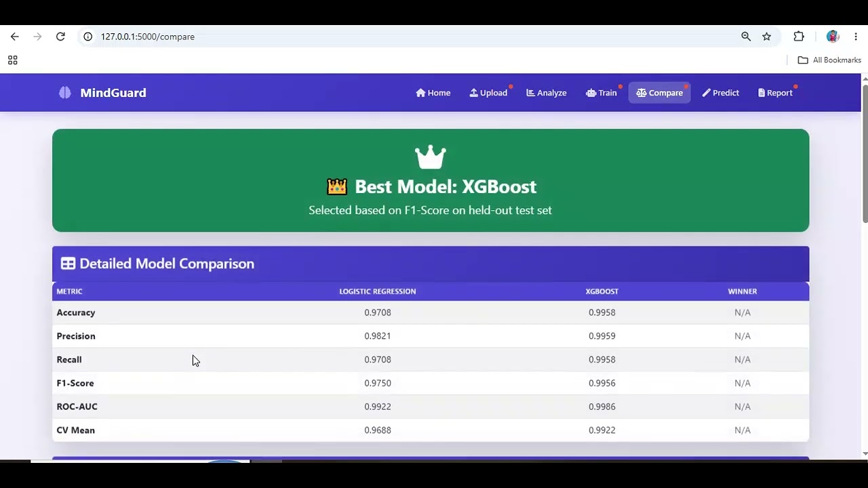Open the browser extensions puzzle icon

tap(799, 37)
